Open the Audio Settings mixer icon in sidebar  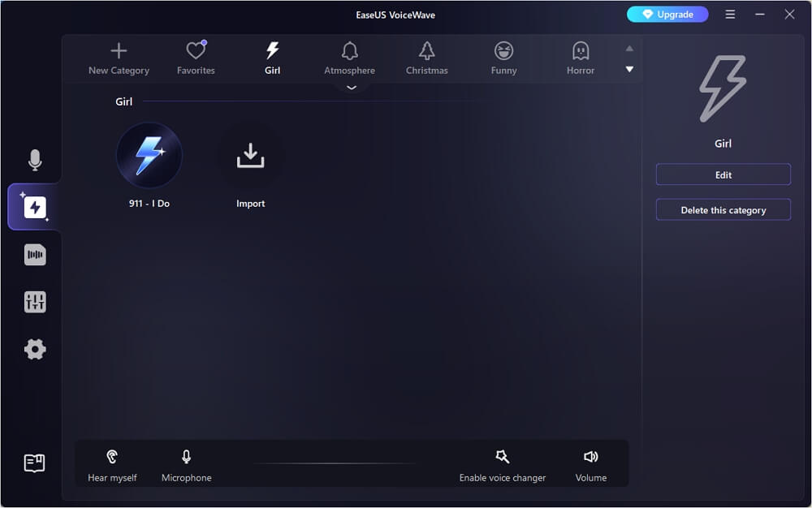(35, 301)
